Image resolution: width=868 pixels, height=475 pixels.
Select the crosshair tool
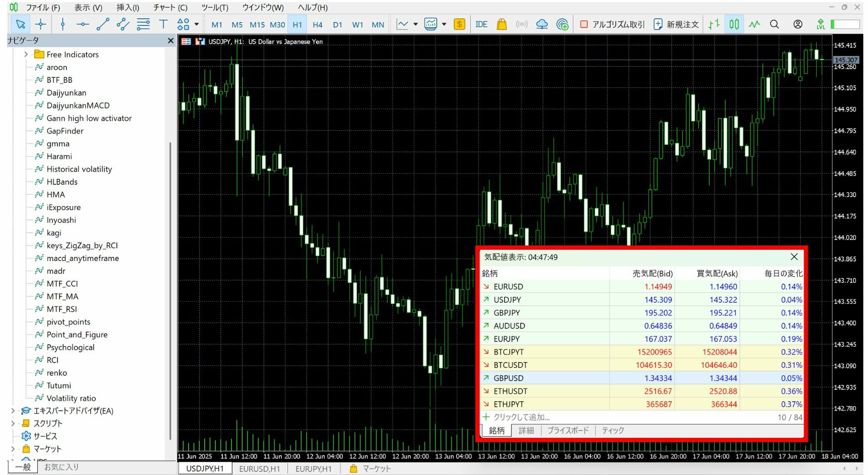41,24
